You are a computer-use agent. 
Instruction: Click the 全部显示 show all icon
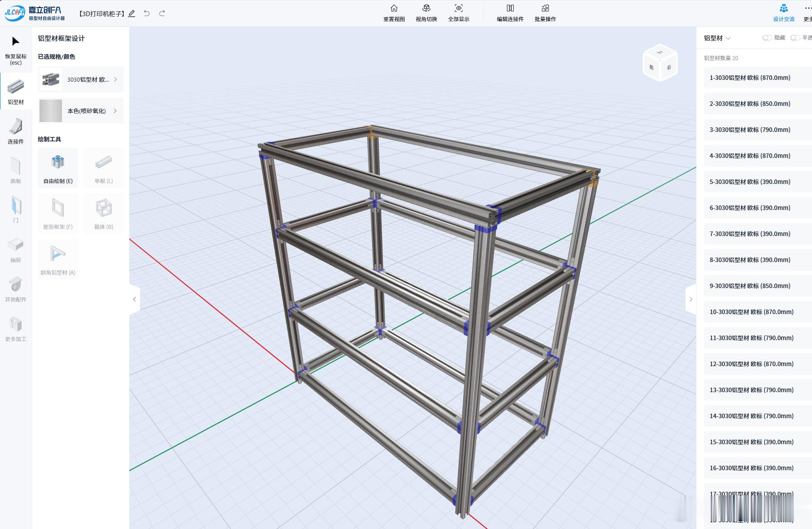point(459,8)
